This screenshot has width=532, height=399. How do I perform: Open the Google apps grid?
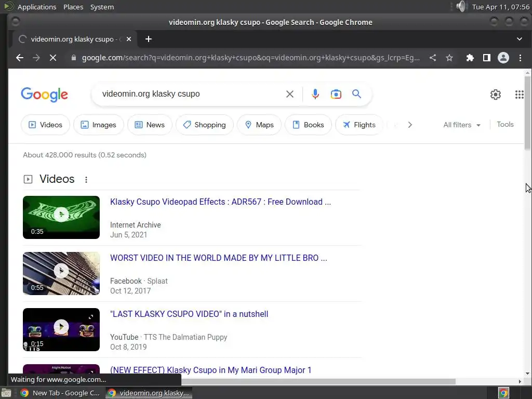click(x=519, y=95)
